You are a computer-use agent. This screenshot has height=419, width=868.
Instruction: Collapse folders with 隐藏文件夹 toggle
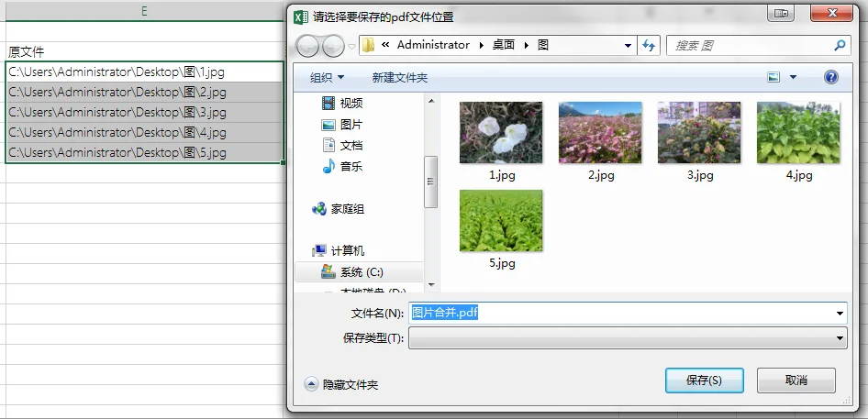click(341, 384)
